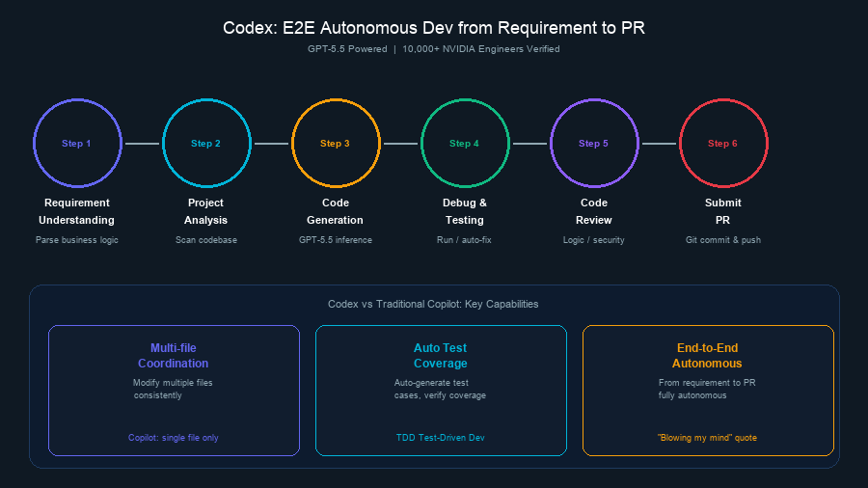Click the 'Submit PR' label
The height and width of the screenshot is (488, 868).
(x=723, y=211)
